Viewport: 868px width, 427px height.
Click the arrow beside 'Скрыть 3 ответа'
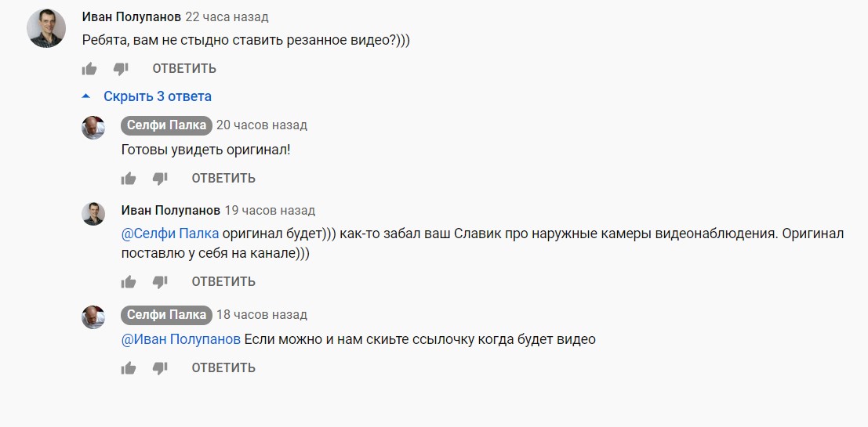[x=85, y=96]
